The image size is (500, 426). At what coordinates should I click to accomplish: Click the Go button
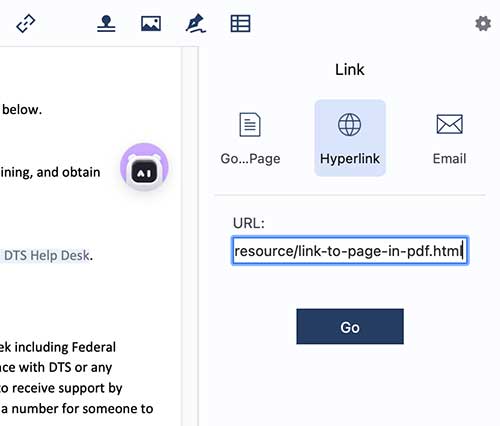pyautogui.click(x=350, y=327)
